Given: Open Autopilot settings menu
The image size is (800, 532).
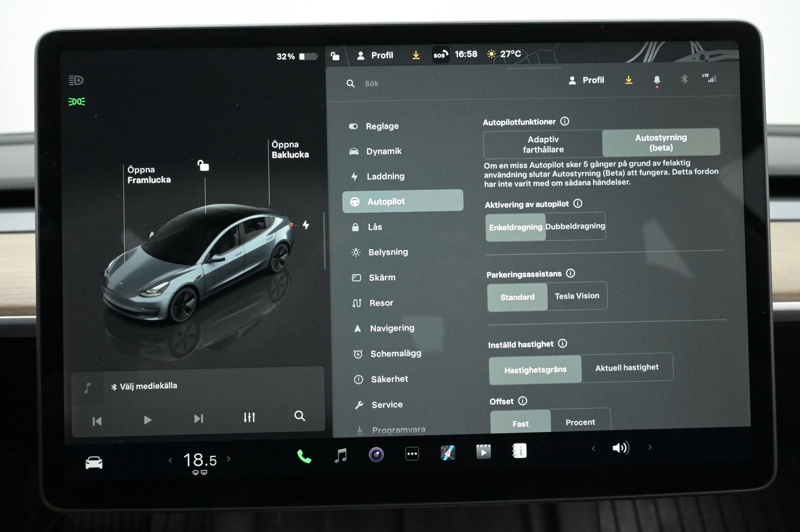Looking at the screenshot, I should pyautogui.click(x=403, y=201).
